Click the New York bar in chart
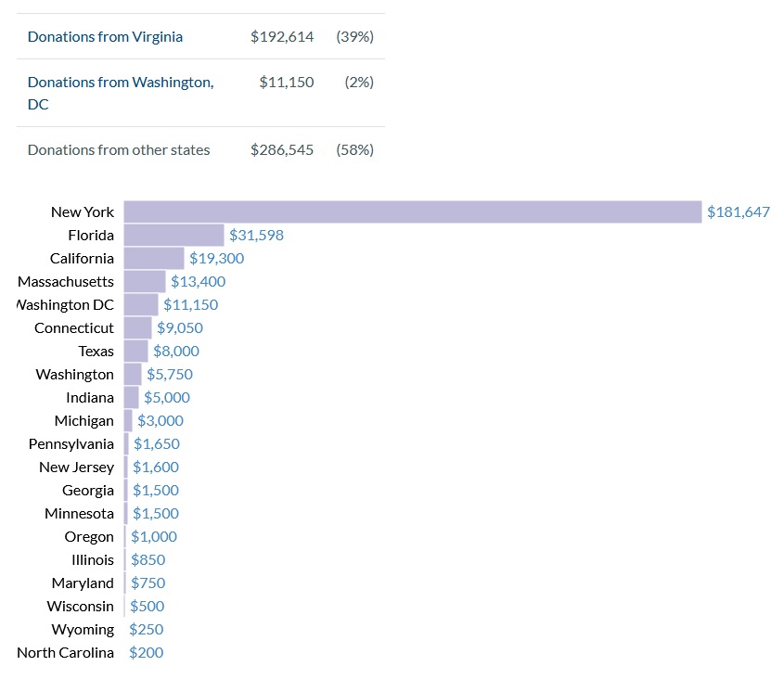This screenshot has width=784, height=679. pyautogui.click(x=412, y=212)
